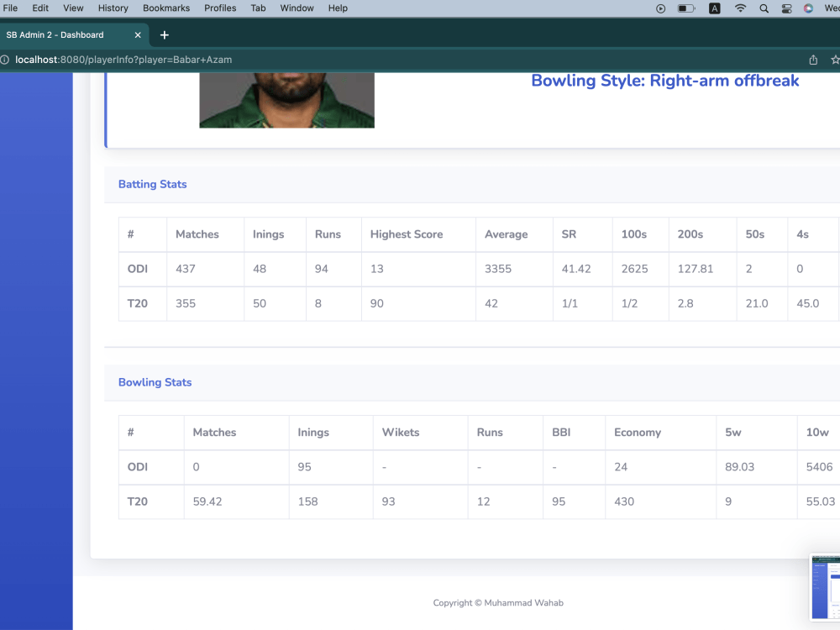Click the Bowling ODI value 5406
The image size is (840, 630).
[820, 467]
